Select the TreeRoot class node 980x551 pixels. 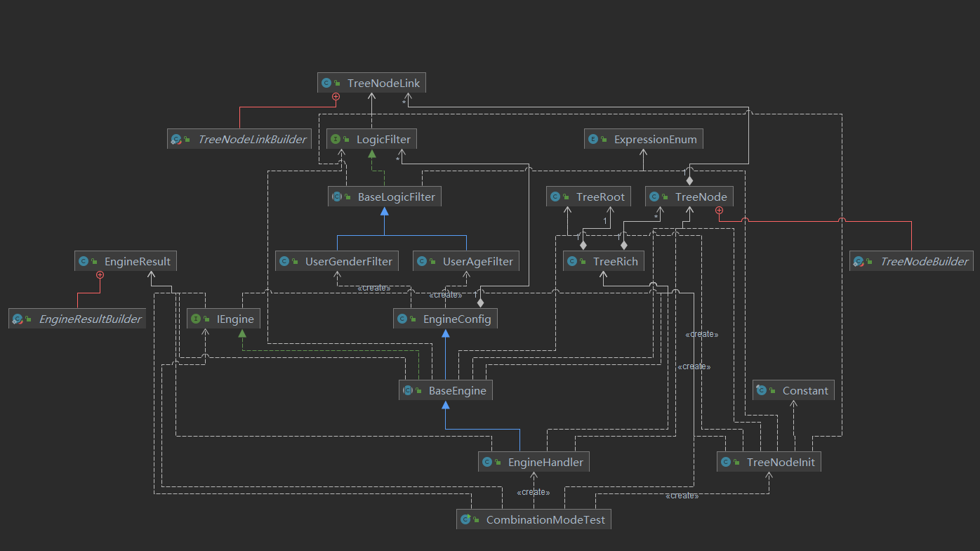[588, 197]
